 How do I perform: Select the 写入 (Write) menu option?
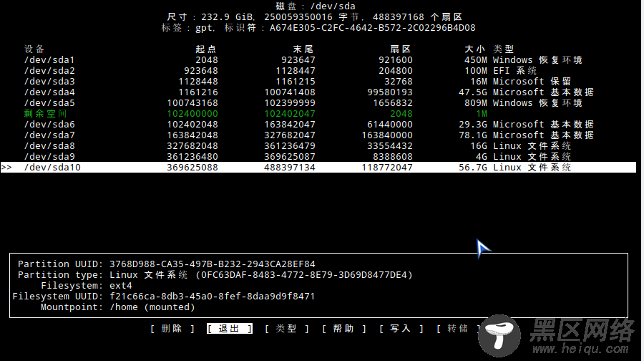401,329
